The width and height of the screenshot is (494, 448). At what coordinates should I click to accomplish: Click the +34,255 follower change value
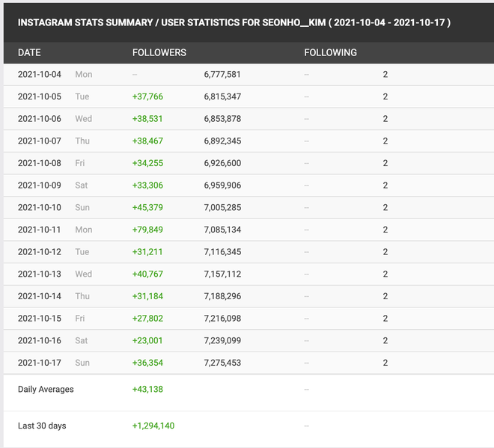[147, 163]
